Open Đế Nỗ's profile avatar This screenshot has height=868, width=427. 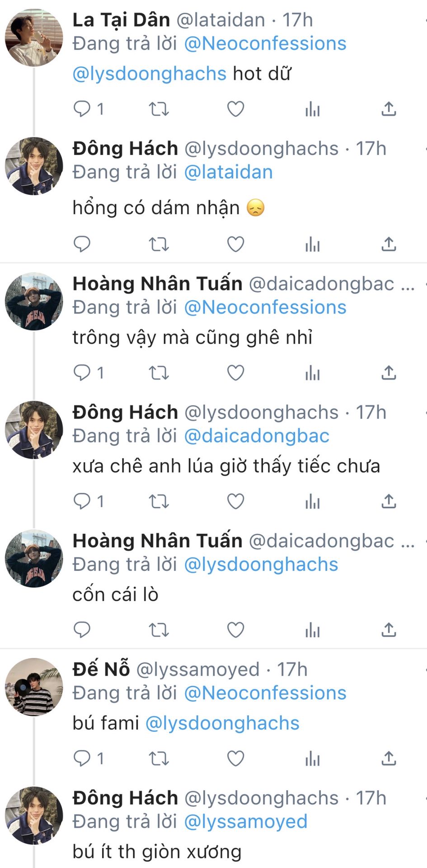(x=34, y=687)
